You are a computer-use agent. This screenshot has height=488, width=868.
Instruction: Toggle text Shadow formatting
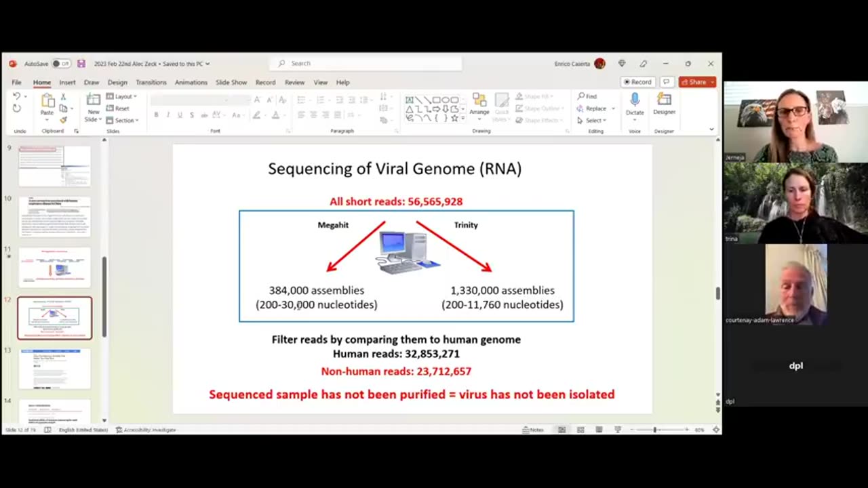click(x=192, y=115)
